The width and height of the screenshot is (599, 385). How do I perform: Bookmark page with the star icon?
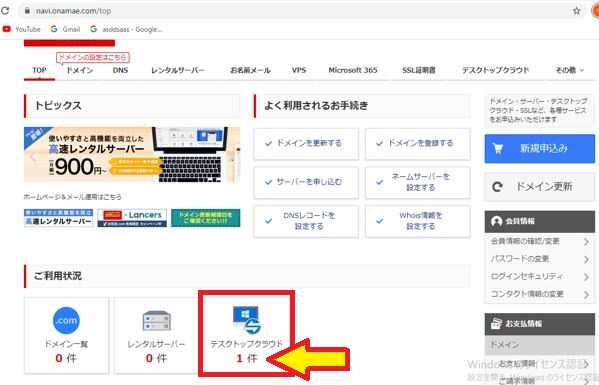tap(576, 11)
